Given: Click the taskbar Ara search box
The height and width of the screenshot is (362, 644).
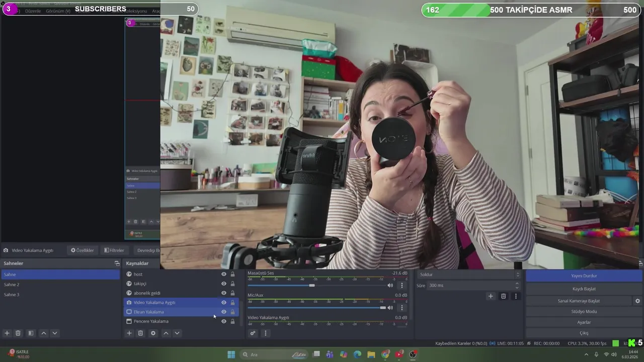Looking at the screenshot, I should pyautogui.click(x=273, y=354).
